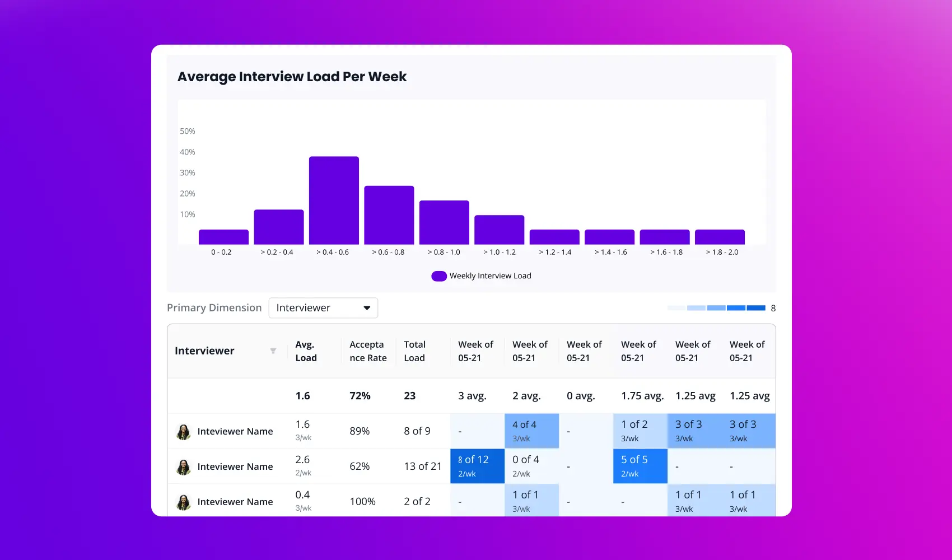Click the chart bar for 0 - 0.2 range

tap(223, 237)
